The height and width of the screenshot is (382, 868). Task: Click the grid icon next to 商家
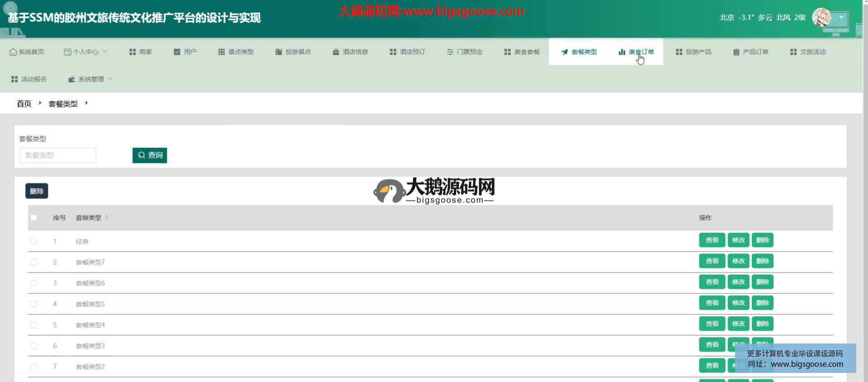tap(132, 52)
